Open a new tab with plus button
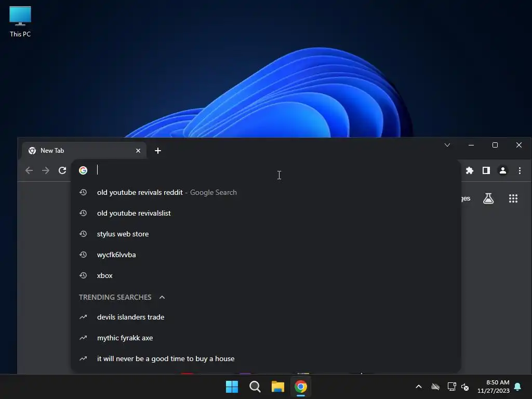 pos(158,151)
